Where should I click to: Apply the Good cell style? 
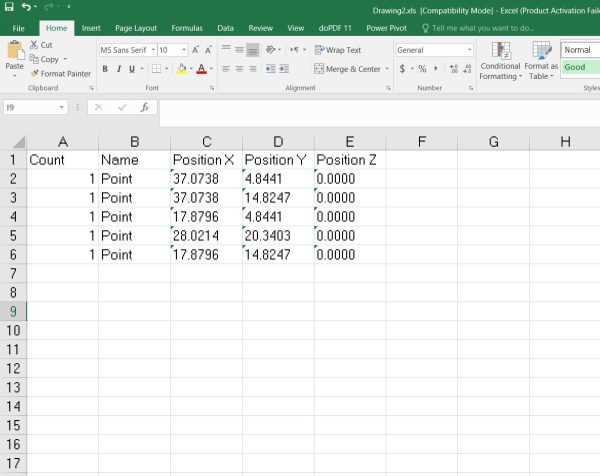click(578, 68)
